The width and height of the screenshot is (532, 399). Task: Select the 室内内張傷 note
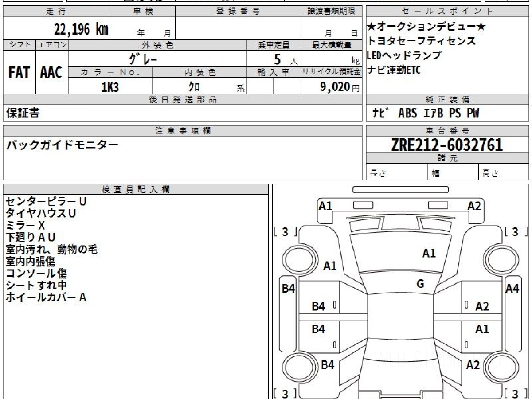pos(30,261)
